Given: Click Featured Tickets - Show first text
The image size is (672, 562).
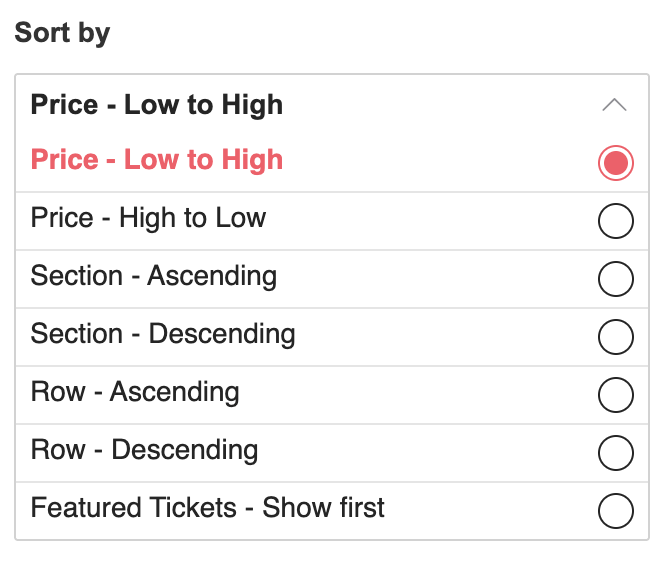Looking at the screenshot, I should [x=208, y=508].
